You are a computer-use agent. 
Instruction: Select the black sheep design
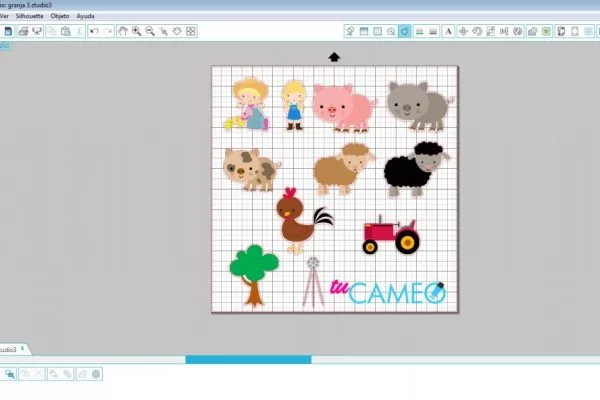tap(416, 169)
